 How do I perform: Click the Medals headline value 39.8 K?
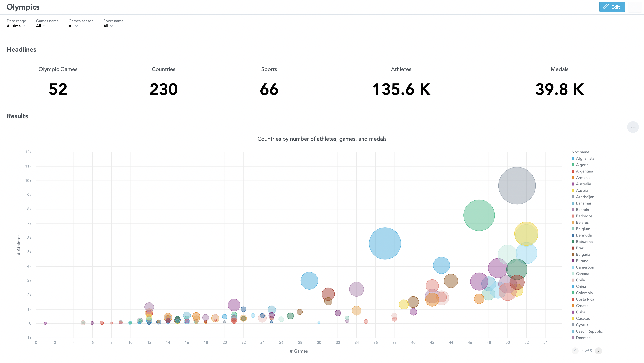pyautogui.click(x=560, y=89)
